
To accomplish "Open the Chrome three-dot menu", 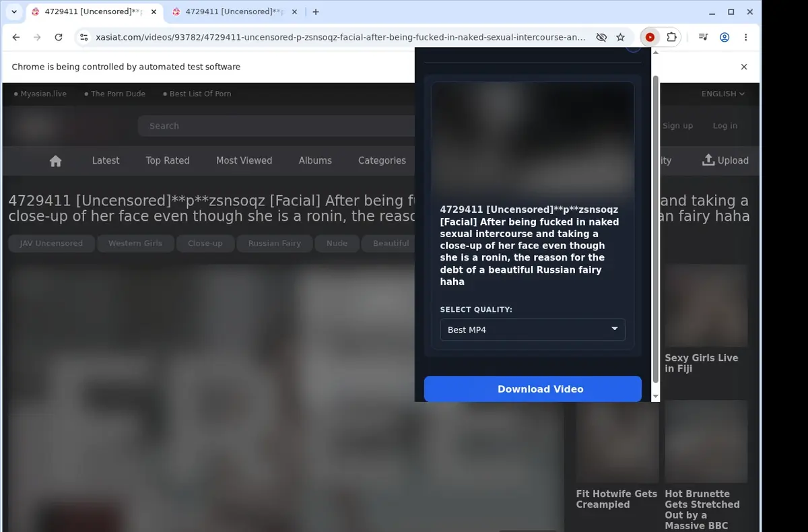I will tap(745, 38).
